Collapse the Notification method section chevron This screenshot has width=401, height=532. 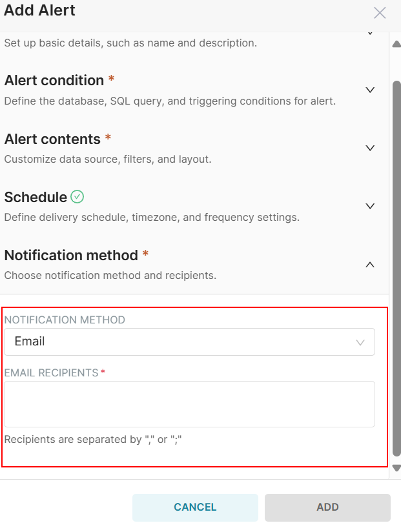pyautogui.click(x=370, y=264)
